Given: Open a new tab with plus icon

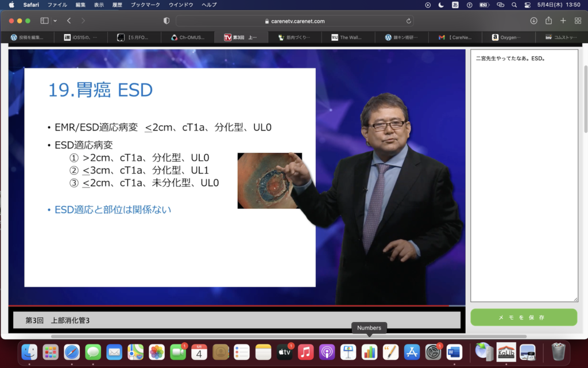Looking at the screenshot, I should 563,21.
